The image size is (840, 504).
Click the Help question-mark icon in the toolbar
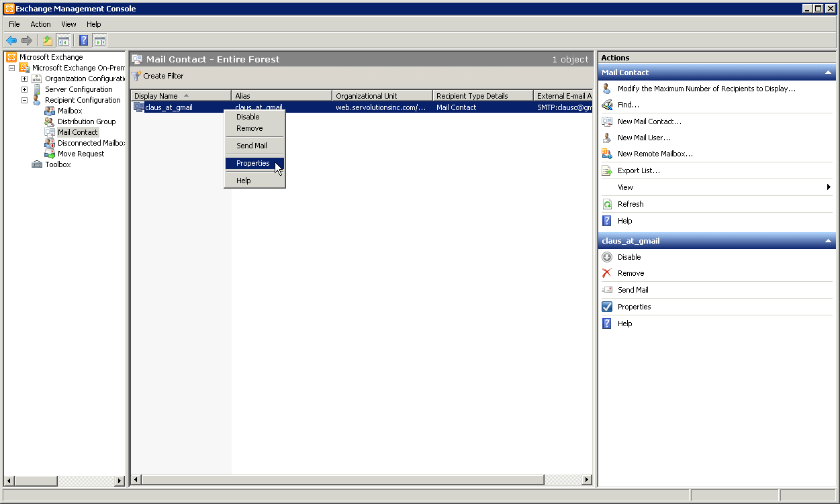82,40
